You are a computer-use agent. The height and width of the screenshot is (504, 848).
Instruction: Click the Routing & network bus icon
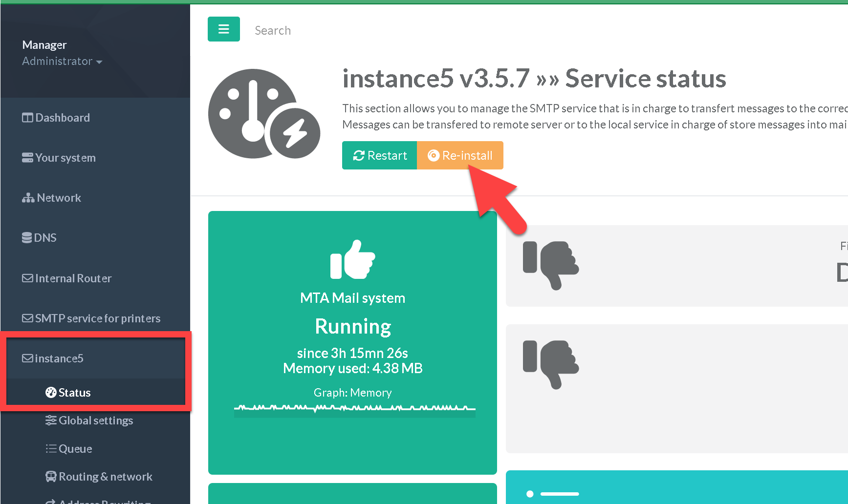(x=51, y=477)
